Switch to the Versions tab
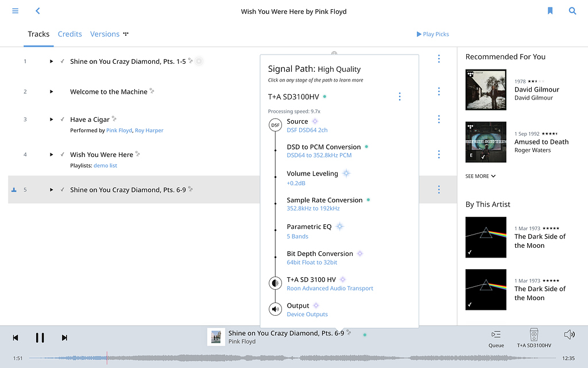Viewport: 588px width, 368px height. (x=105, y=34)
